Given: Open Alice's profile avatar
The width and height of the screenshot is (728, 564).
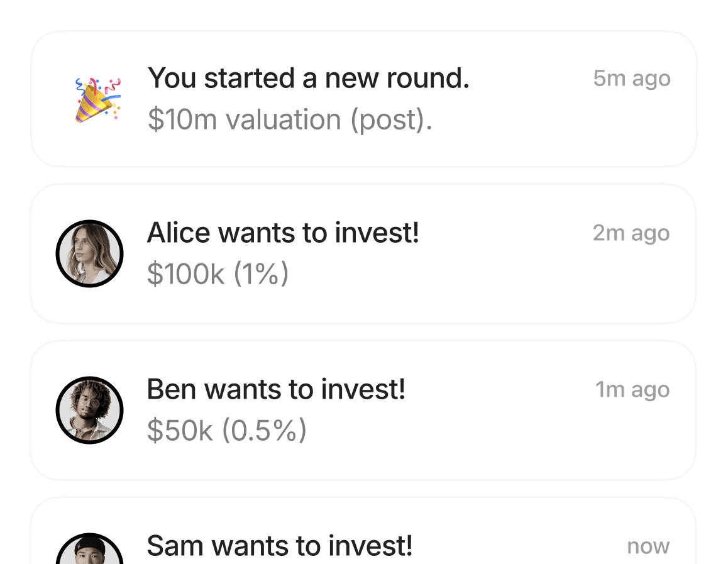Looking at the screenshot, I should (90, 253).
